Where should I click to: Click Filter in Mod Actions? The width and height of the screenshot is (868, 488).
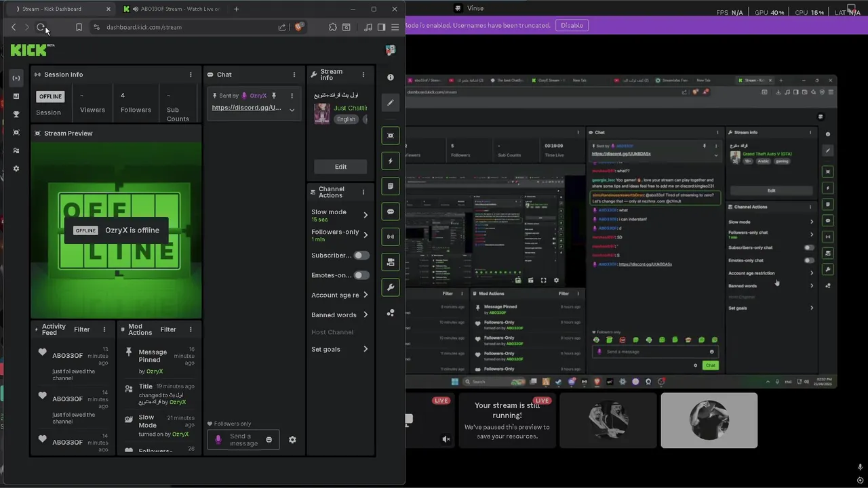168,329
